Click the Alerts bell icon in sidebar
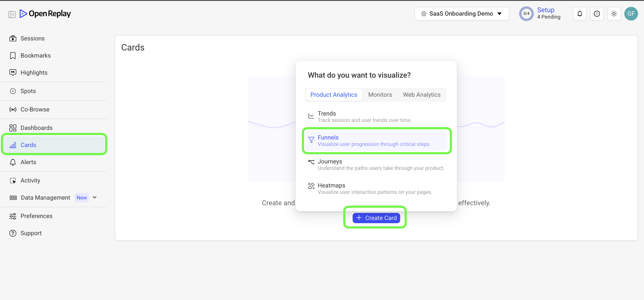Viewport: 644px width, 300px height. [x=13, y=162]
